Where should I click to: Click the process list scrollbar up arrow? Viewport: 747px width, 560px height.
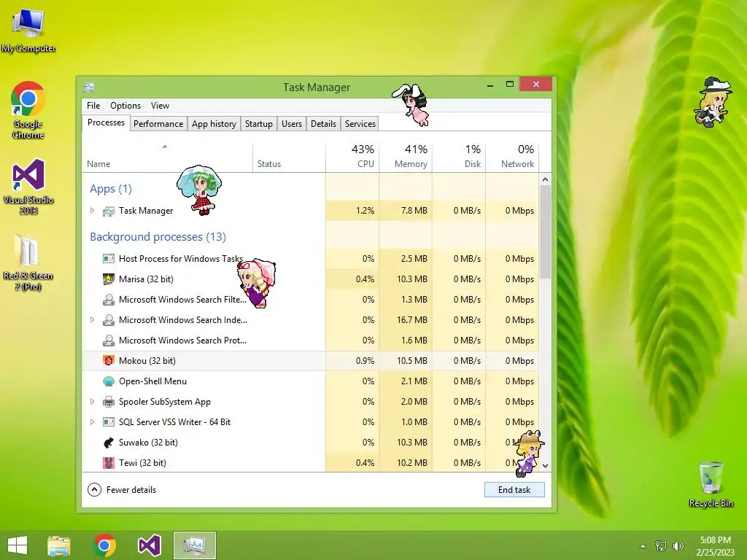[546, 179]
